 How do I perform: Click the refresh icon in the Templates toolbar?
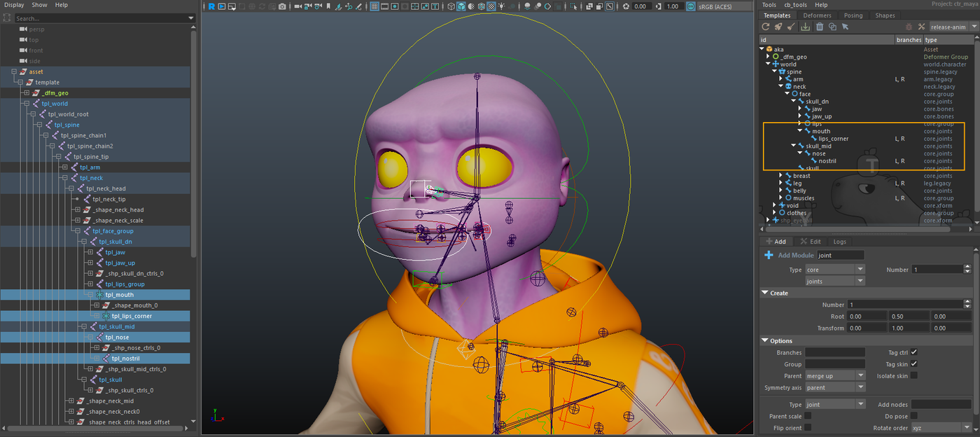point(766,27)
